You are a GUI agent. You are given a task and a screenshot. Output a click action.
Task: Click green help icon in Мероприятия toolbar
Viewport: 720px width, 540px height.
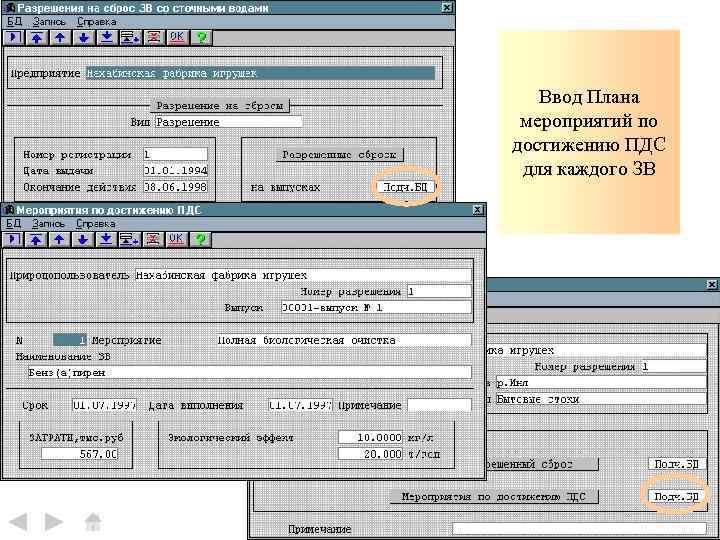(200, 239)
